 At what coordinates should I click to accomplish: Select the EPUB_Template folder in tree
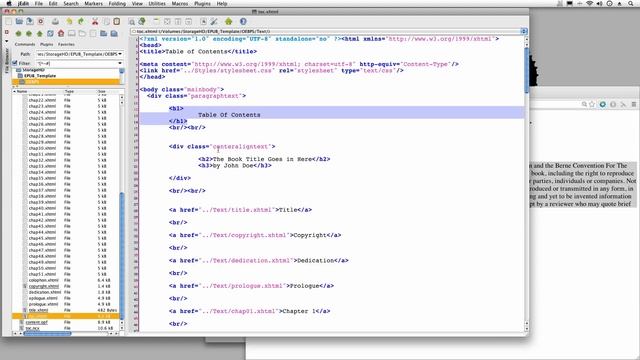[x=40, y=76]
